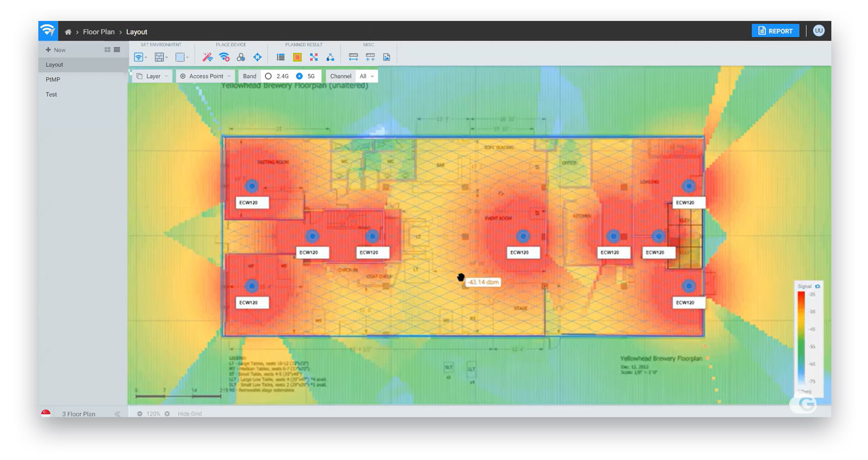Image resolution: width=868 pixels, height=460 pixels.
Task: Click the floor plan image icon in Misc
Action: [387, 57]
